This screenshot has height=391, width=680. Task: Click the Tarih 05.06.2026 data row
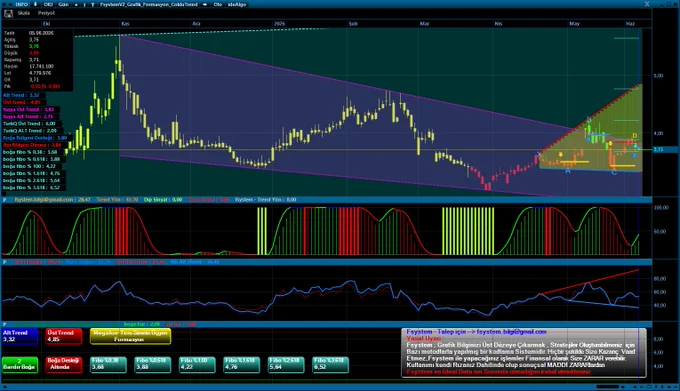[29, 33]
